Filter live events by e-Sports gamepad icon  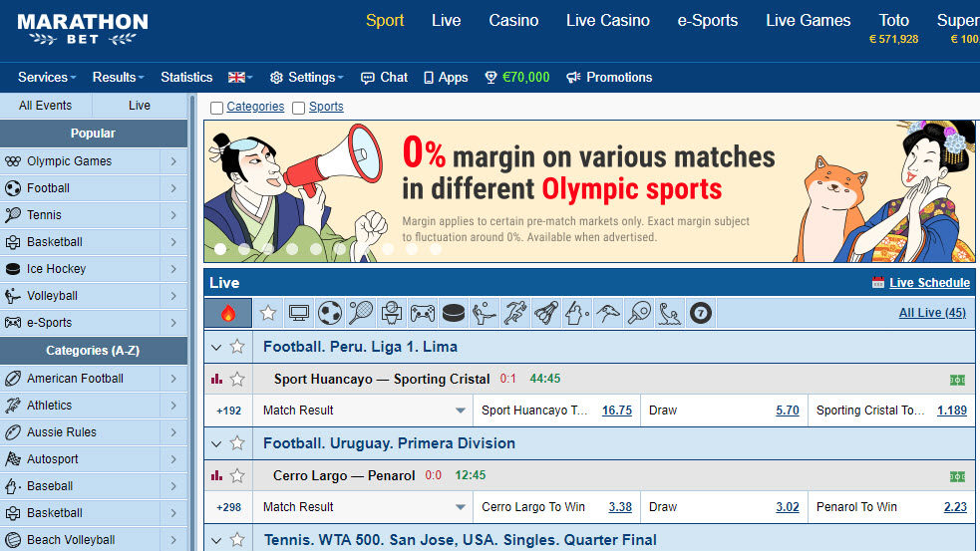423,313
